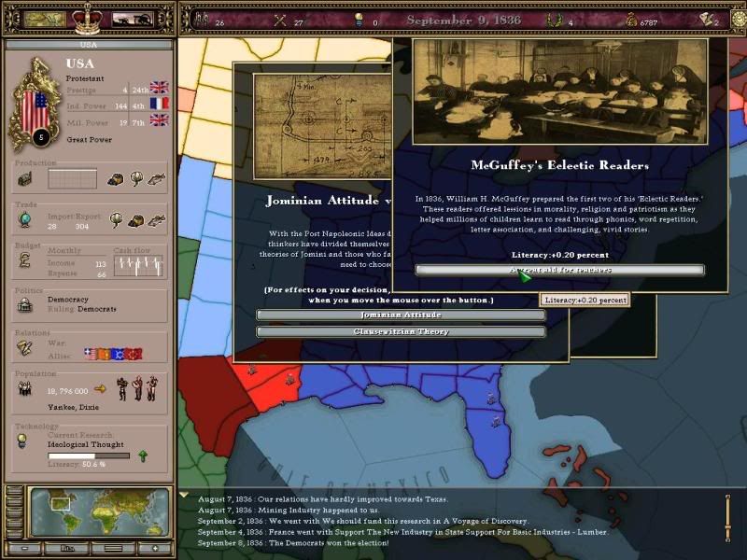747x560 pixels.
Task: Open the Population screen via the people icon
Action: point(23,388)
